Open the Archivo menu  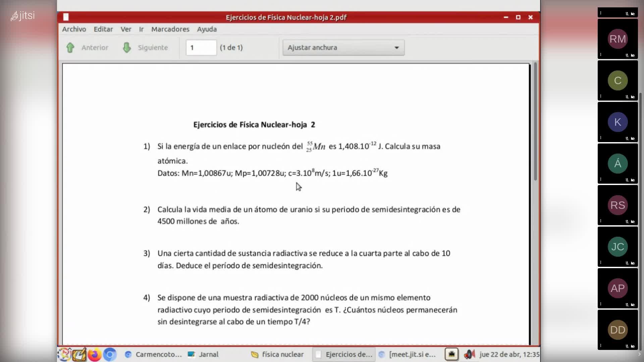(x=74, y=29)
